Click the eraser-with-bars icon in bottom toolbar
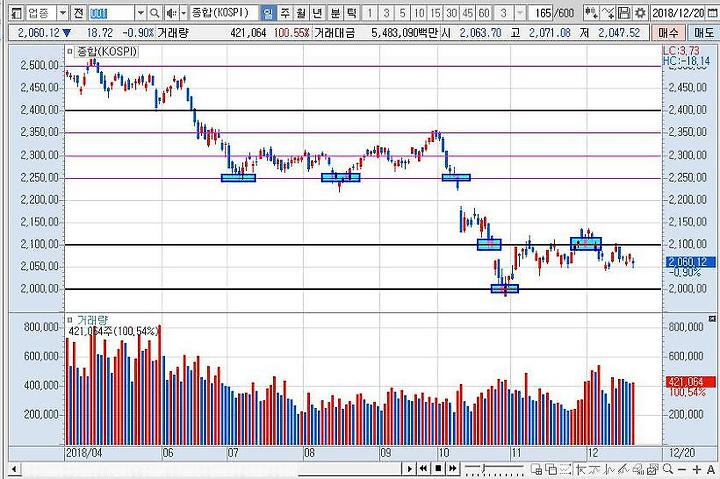This screenshot has height=479, width=720. [638, 469]
